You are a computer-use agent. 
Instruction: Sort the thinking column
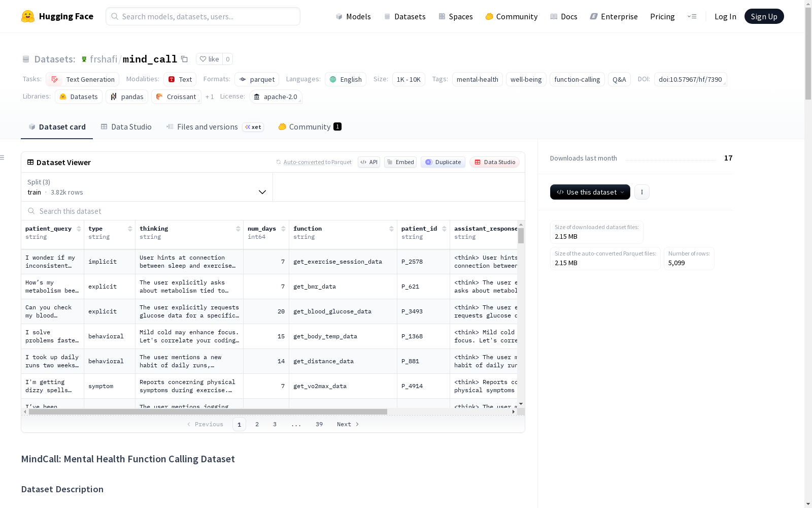point(238,229)
